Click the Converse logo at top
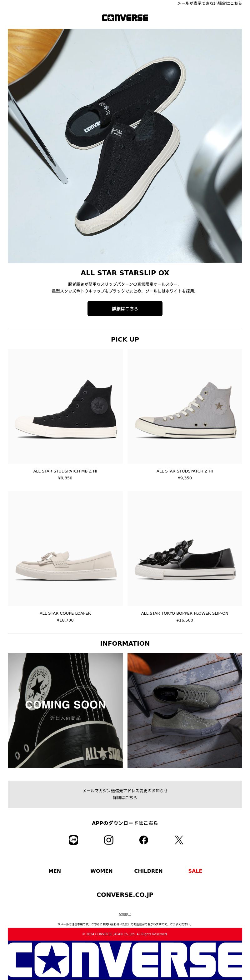Image resolution: width=250 pixels, height=980 pixels. (125, 18)
